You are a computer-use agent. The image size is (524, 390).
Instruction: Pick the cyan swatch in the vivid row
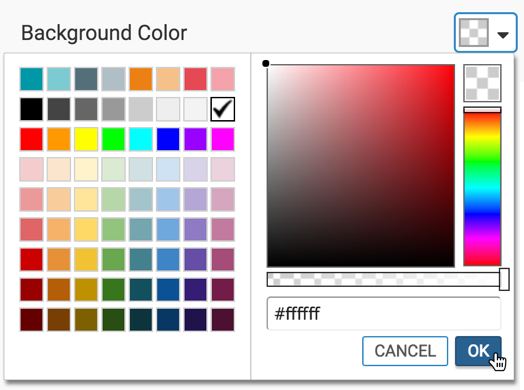coord(141,139)
